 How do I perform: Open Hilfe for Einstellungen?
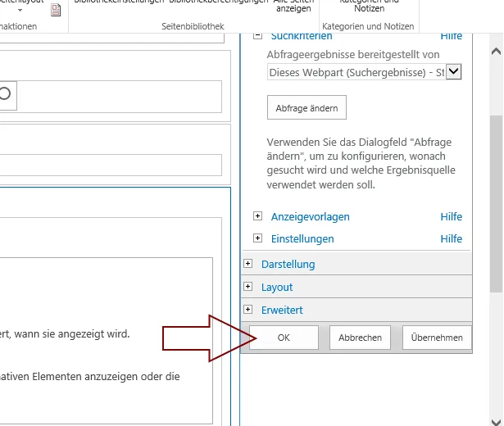(452, 238)
